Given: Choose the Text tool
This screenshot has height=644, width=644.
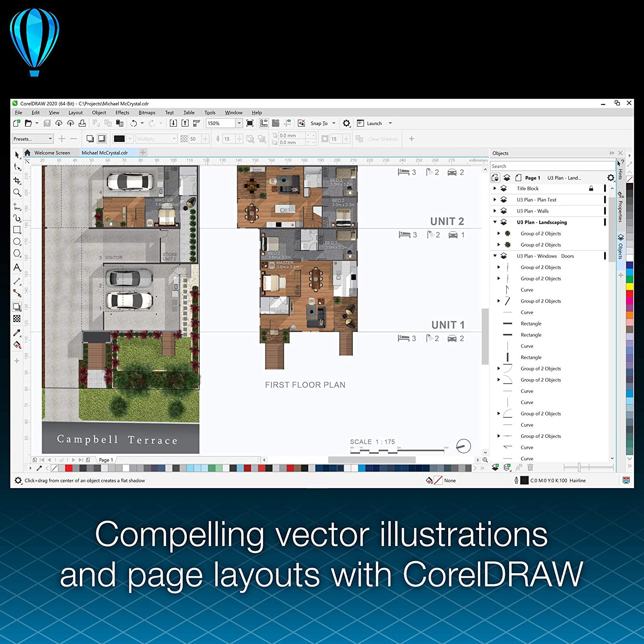Looking at the screenshot, I should tap(17, 267).
